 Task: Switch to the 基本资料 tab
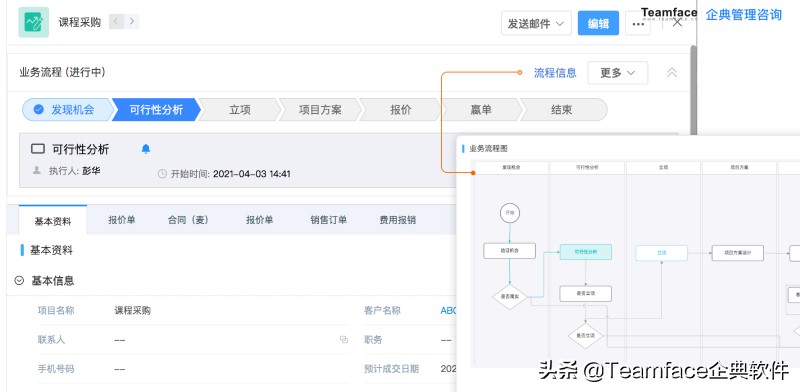tap(53, 221)
